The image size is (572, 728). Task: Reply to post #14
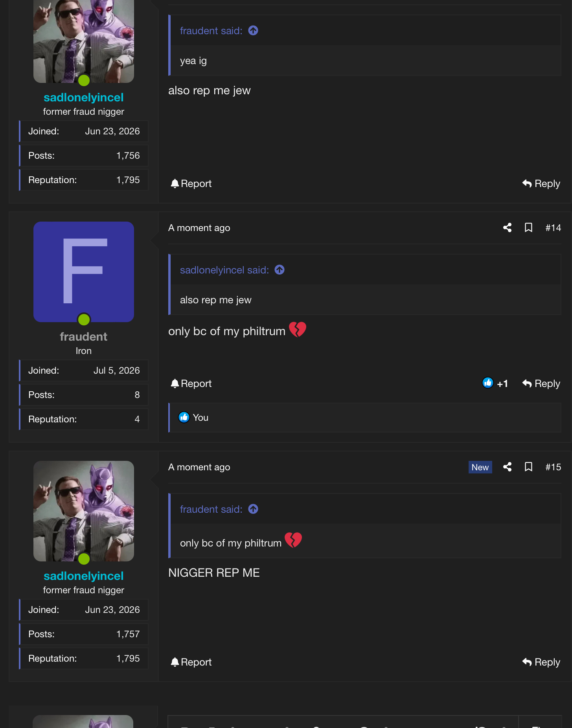pos(541,383)
